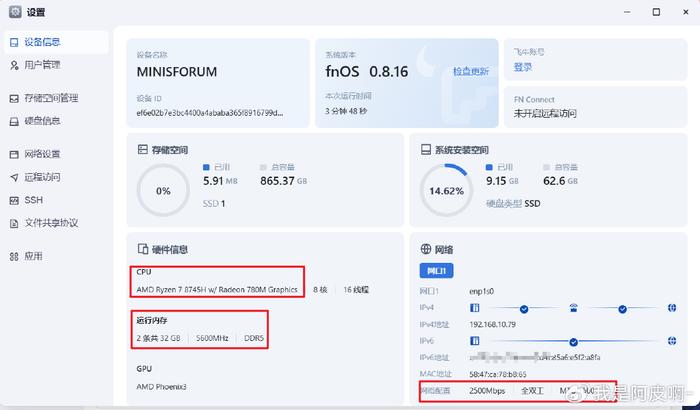Click the 5600MHz memory speed
The height and width of the screenshot is (410, 700).
click(212, 338)
